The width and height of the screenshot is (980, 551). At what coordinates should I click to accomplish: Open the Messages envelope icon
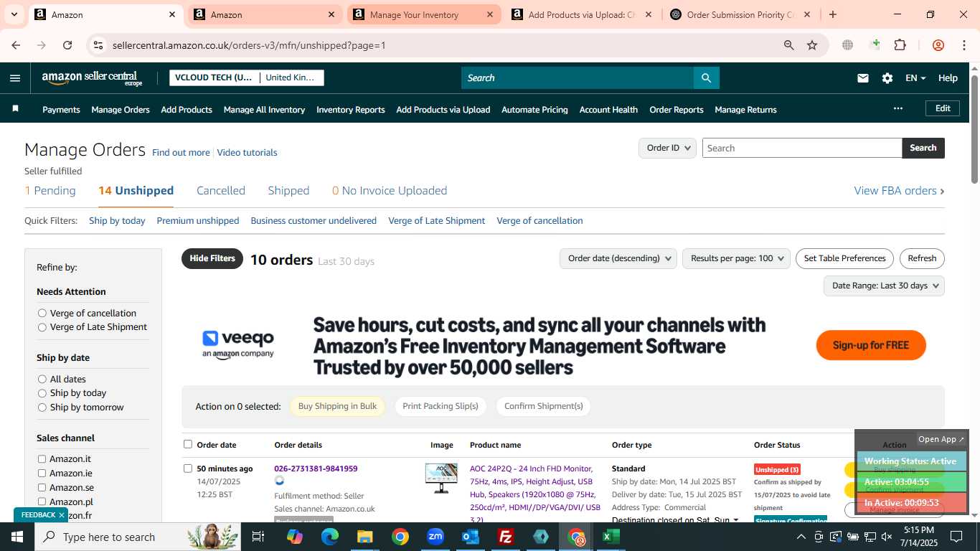pyautogui.click(x=863, y=78)
